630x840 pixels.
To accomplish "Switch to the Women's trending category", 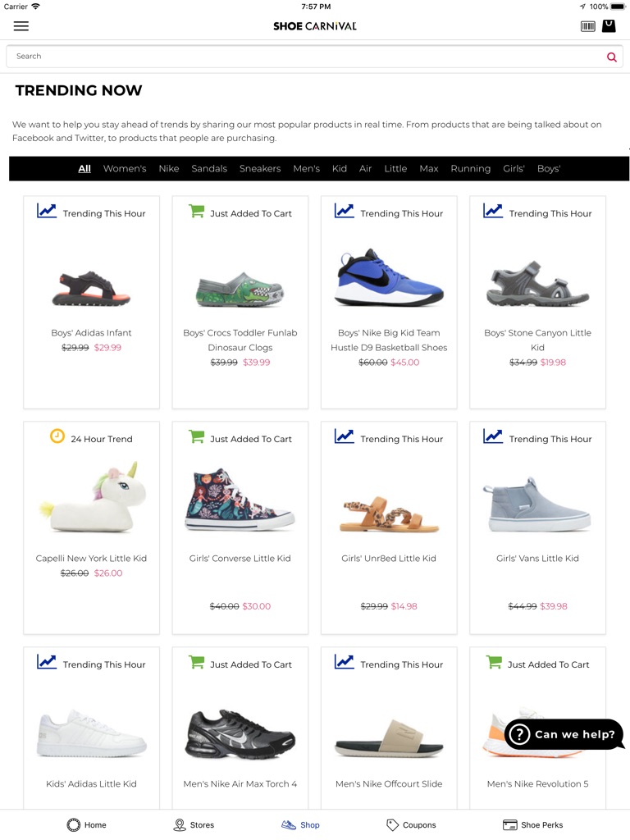I will click(x=125, y=168).
